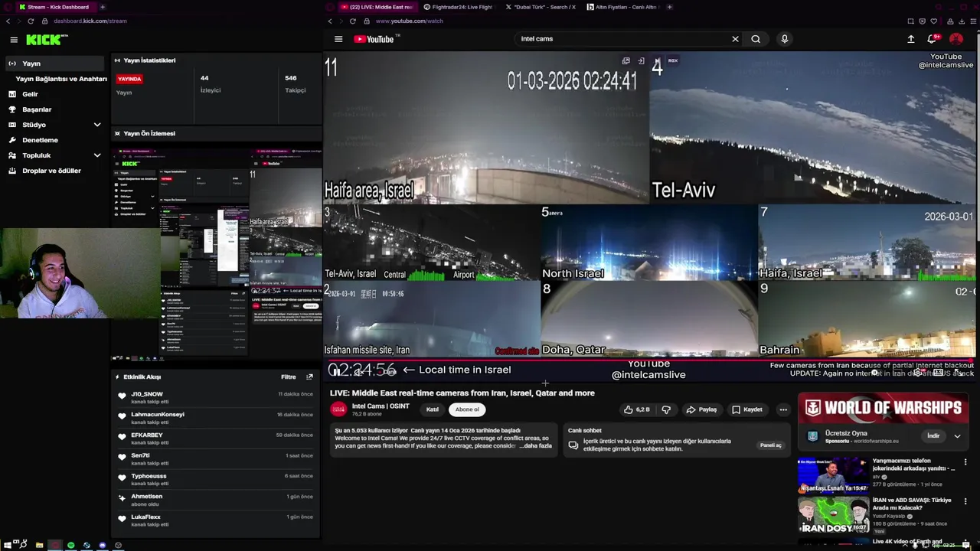Screen dimensions: 980x551
Task: Pause the live video
Action: click(335, 372)
